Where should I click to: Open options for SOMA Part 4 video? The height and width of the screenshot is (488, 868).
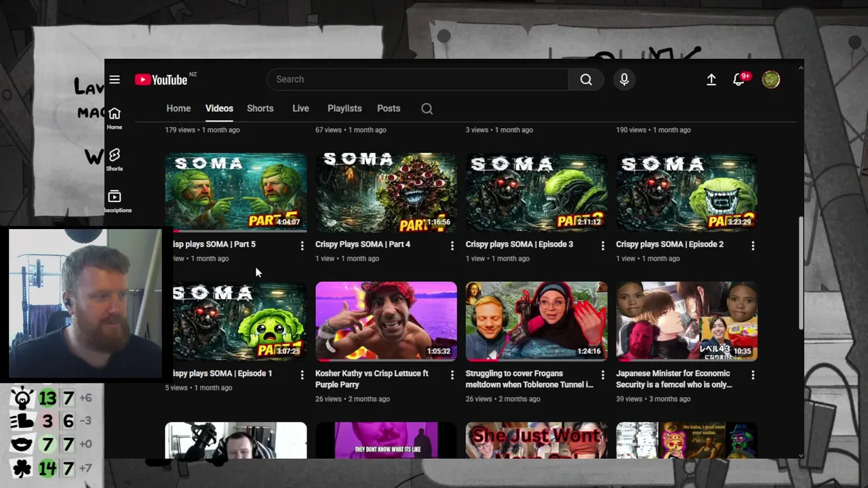click(452, 245)
